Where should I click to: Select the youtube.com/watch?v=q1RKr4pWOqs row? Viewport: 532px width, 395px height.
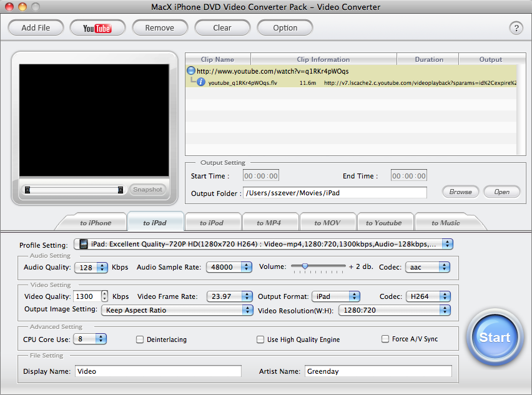[351, 71]
